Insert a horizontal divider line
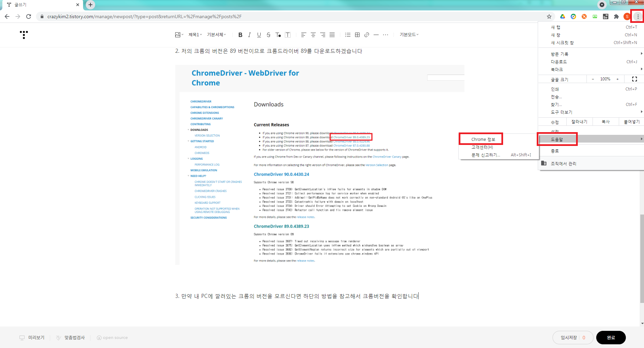 [x=376, y=35]
